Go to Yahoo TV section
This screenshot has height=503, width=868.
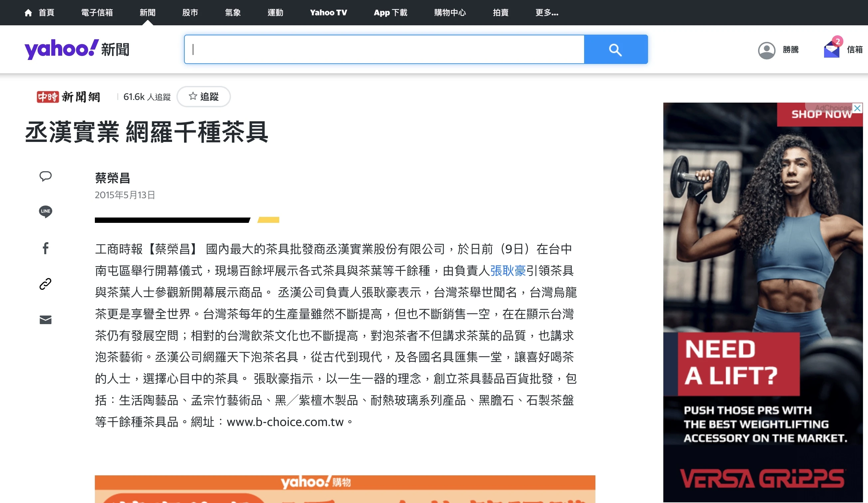pyautogui.click(x=328, y=13)
